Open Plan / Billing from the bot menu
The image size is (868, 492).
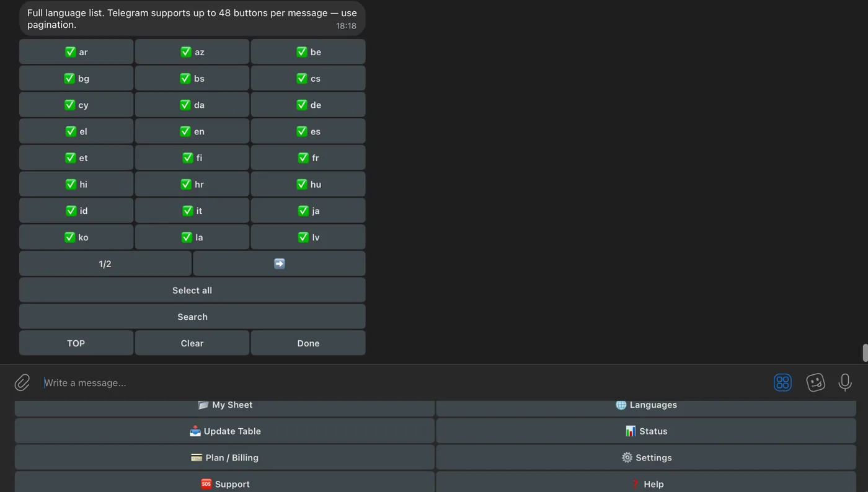point(226,457)
